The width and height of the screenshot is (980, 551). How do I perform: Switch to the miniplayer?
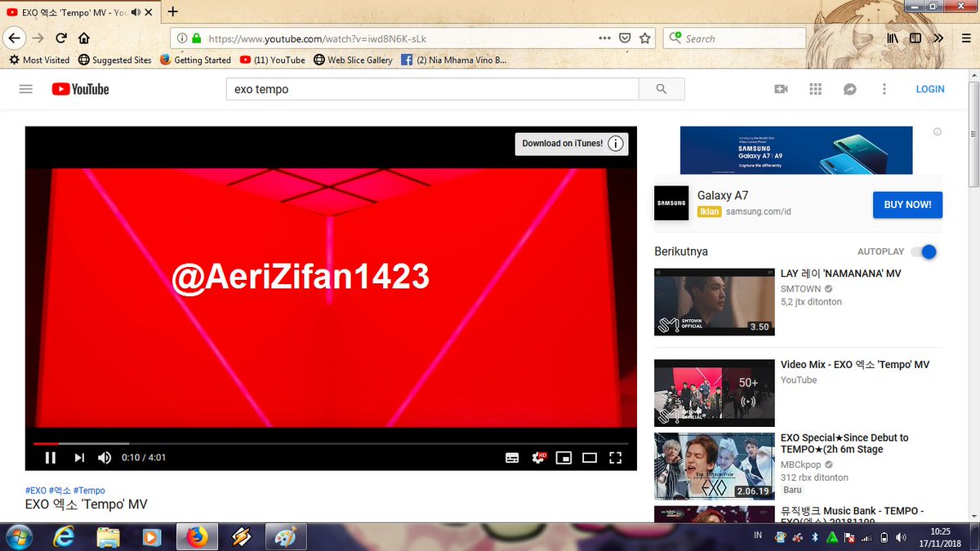coord(563,458)
